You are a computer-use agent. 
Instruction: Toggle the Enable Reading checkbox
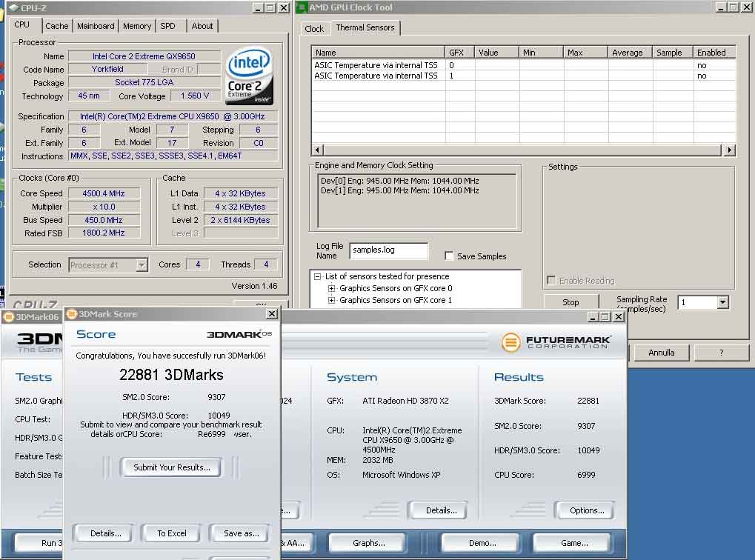point(551,280)
